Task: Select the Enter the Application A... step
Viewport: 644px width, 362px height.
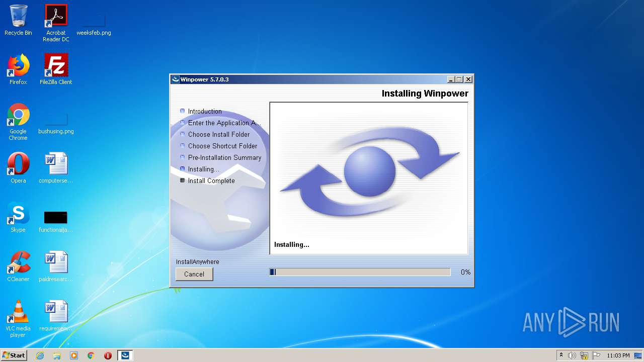Action: [x=224, y=123]
